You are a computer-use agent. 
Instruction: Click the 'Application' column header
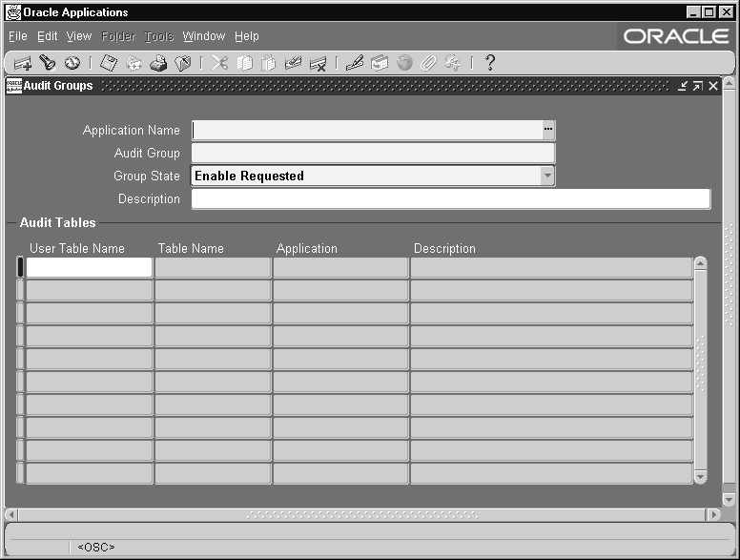pyautogui.click(x=307, y=248)
